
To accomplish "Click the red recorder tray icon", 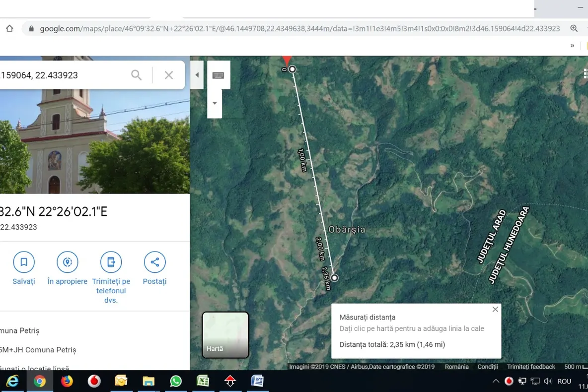I will click(509, 381).
